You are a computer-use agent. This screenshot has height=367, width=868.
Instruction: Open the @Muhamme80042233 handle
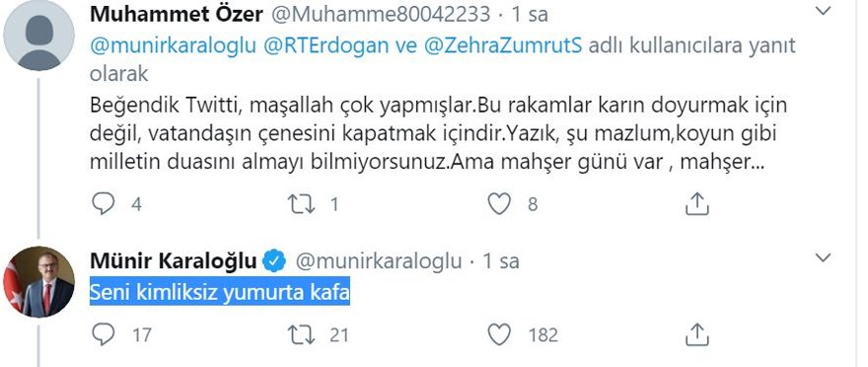(380, 15)
